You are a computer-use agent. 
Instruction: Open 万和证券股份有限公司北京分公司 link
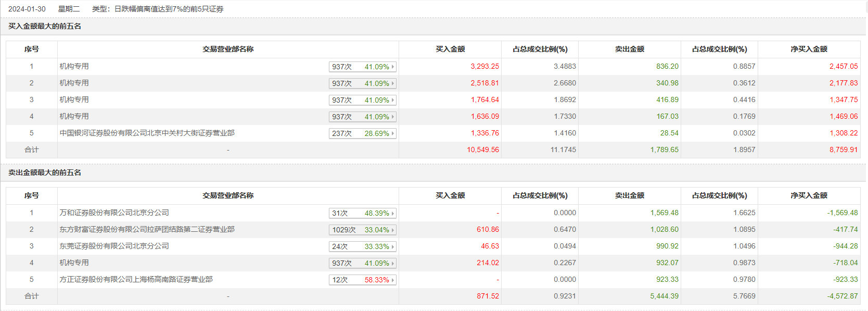coord(114,213)
